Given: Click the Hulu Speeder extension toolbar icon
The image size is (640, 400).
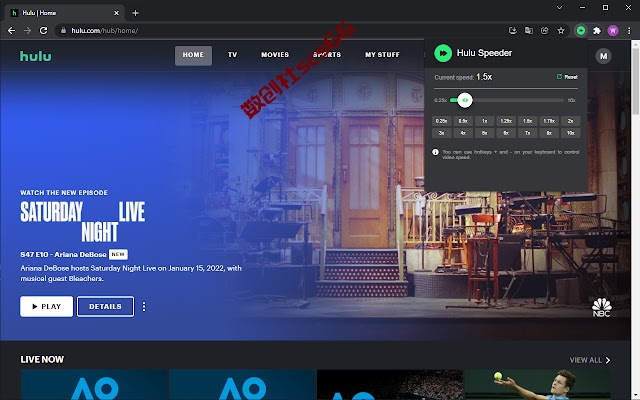Looking at the screenshot, I should click(x=581, y=31).
